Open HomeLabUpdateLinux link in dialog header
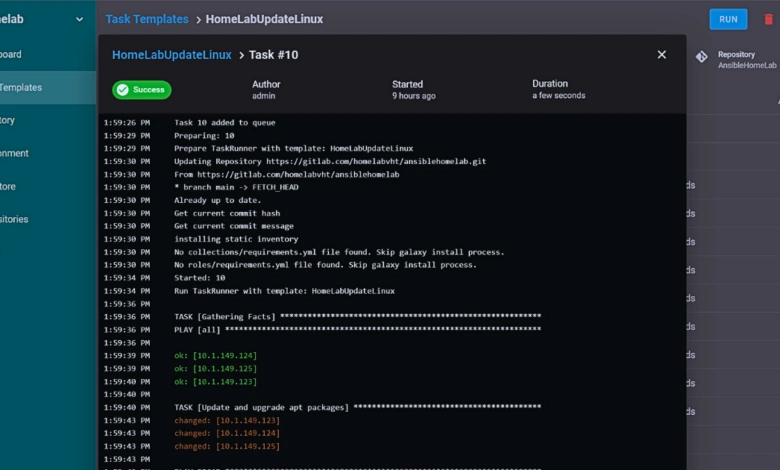The image size is (780, 470). 171,55
